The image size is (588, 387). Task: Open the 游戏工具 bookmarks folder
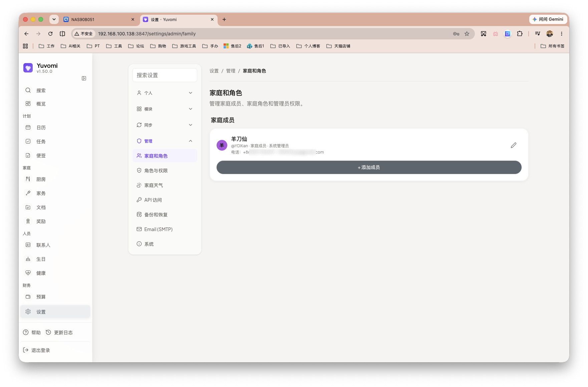(x=184, y=46)
